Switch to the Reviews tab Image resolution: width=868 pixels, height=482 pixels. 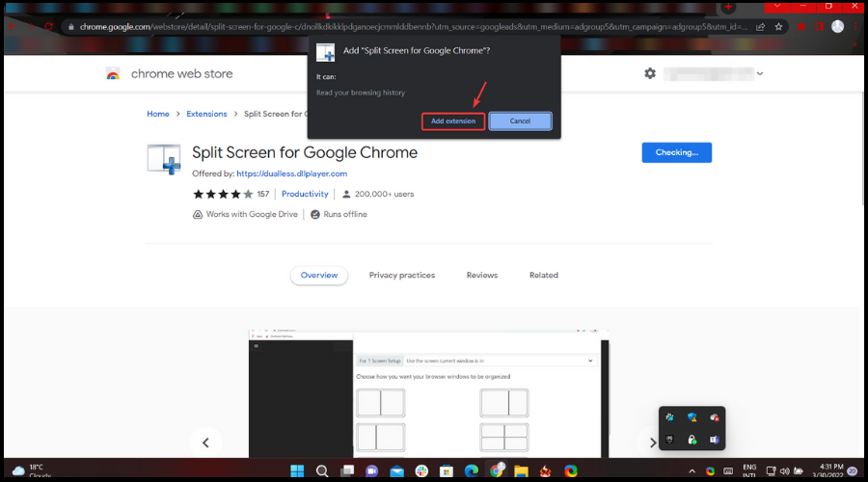(481, 275)
